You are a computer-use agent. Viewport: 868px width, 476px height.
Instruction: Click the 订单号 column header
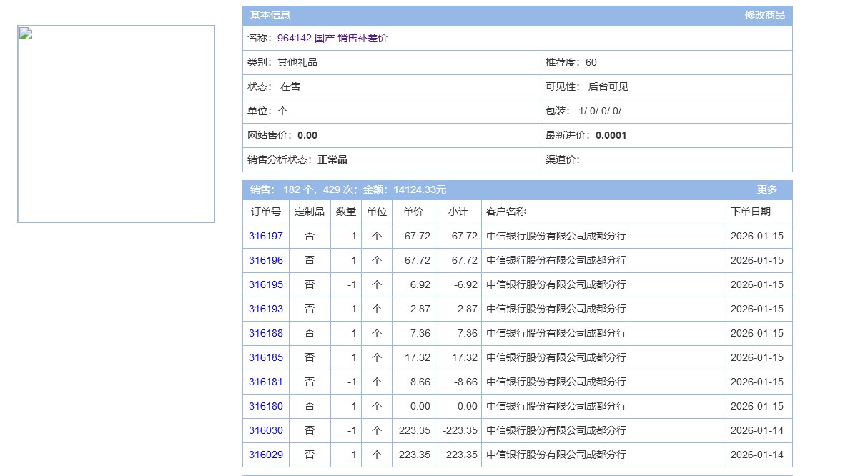click(265, 212)
